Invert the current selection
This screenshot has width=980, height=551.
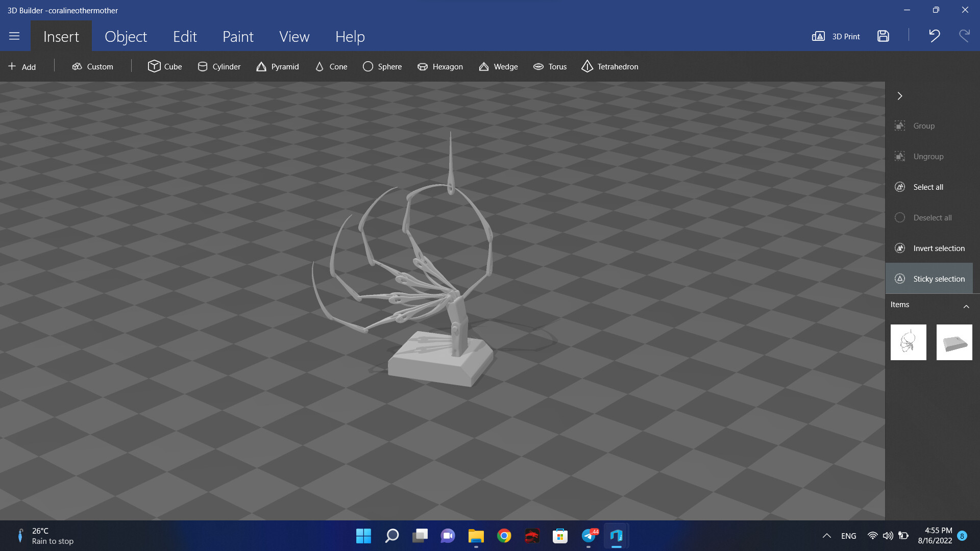click(x=929, y=248)
